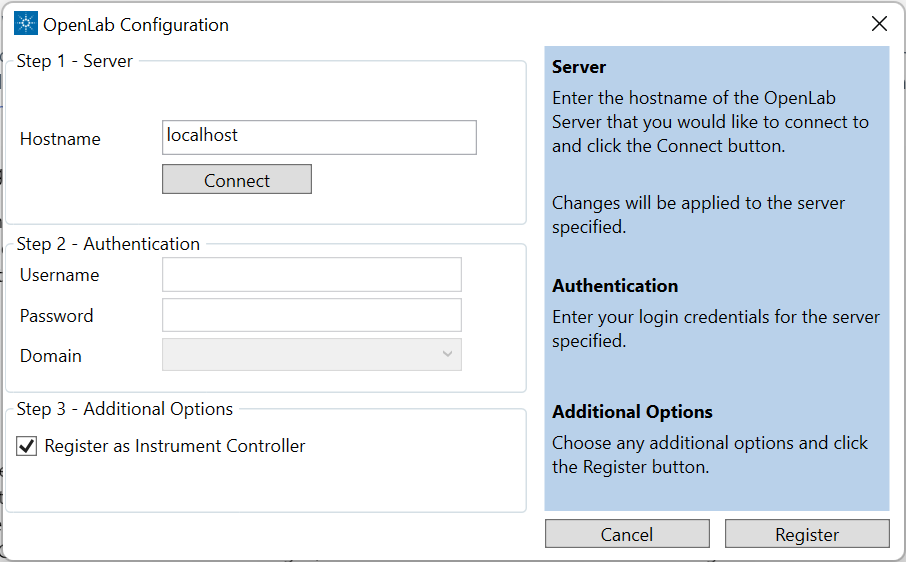Click the Username label
This screenshot has width=906, height=562.
click(60, 275)
